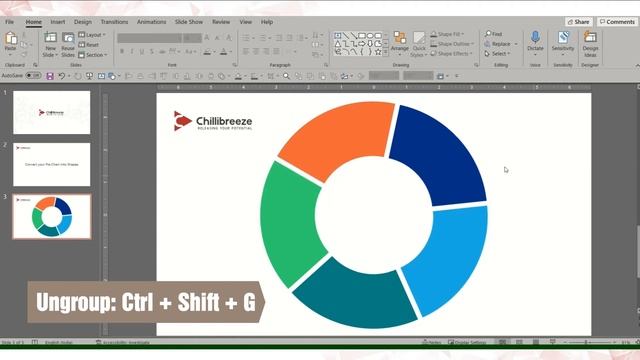The height and width of the screenshot is (360, 640).
Task: Click the zoom slider in the status bar
Action: (x=591, y=342)
